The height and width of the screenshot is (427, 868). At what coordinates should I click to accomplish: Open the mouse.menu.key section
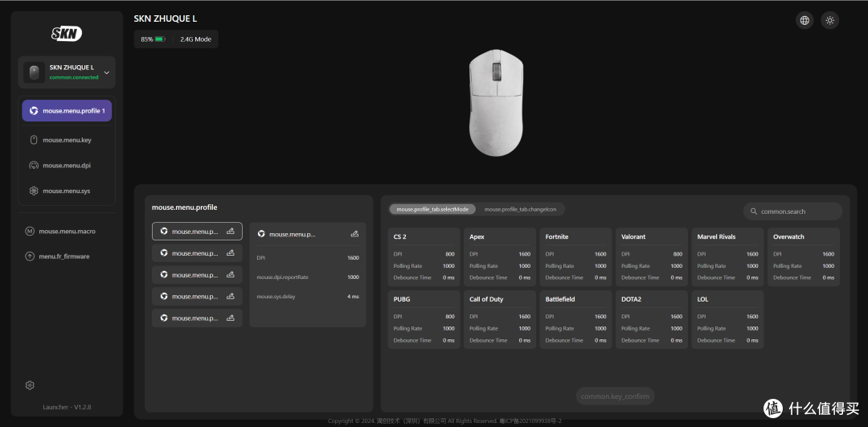tap(67, 140)
